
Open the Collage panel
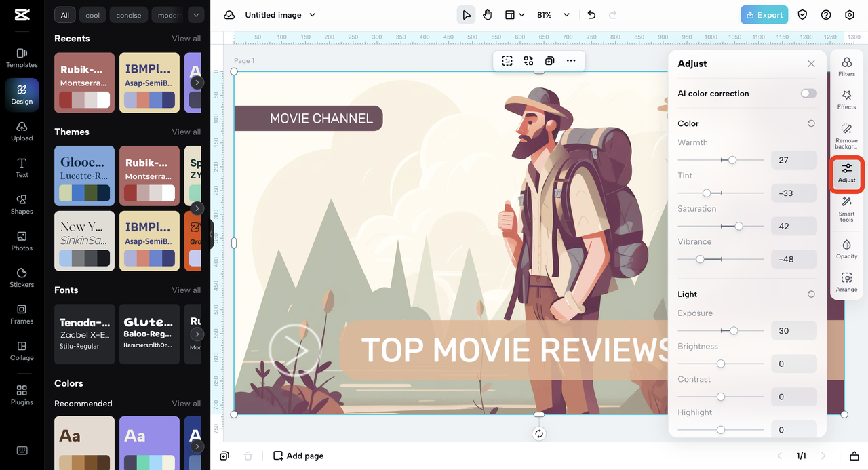tap(22, 351)
